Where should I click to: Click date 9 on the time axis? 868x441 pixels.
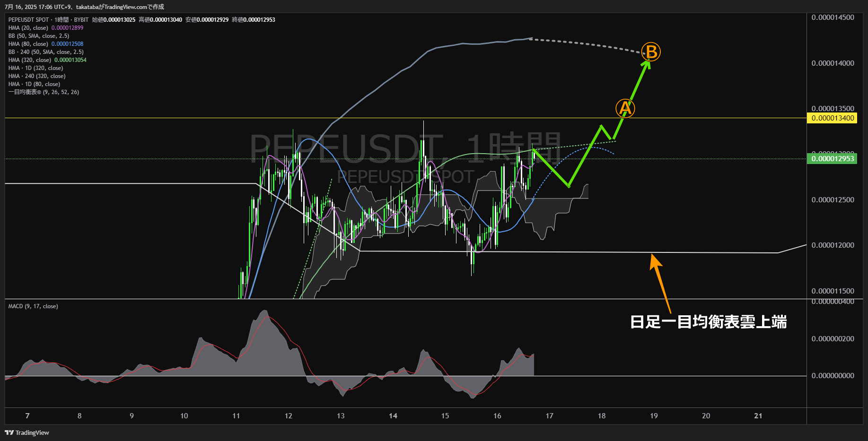pyautogui.click(x=132, y=416)
